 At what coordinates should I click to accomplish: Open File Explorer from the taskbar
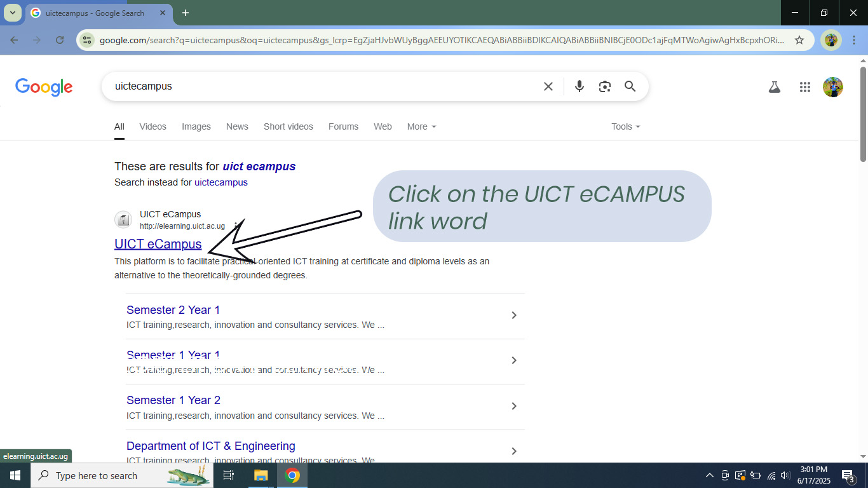point(261,475)
